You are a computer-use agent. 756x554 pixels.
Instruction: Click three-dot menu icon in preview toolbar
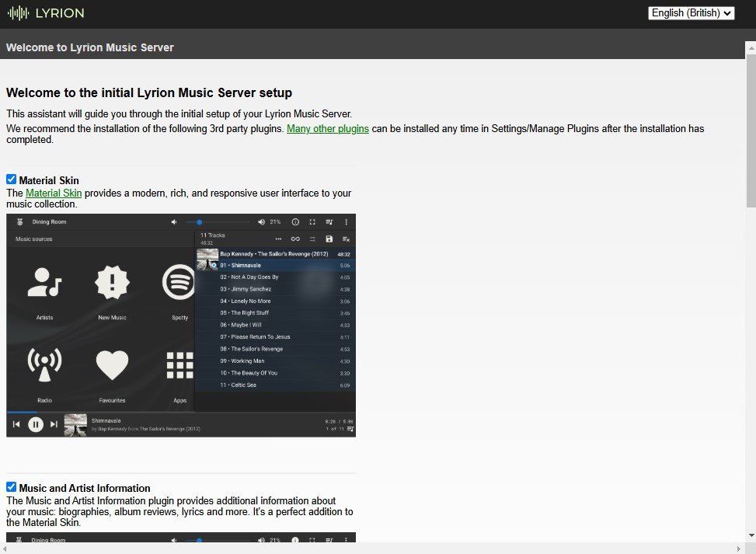point(347,221)
